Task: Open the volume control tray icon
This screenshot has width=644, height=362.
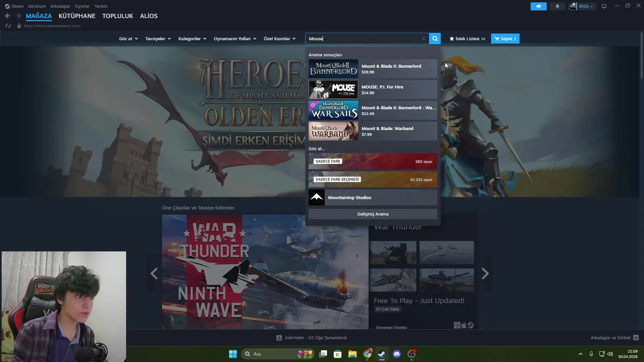Action: point(610,354)
